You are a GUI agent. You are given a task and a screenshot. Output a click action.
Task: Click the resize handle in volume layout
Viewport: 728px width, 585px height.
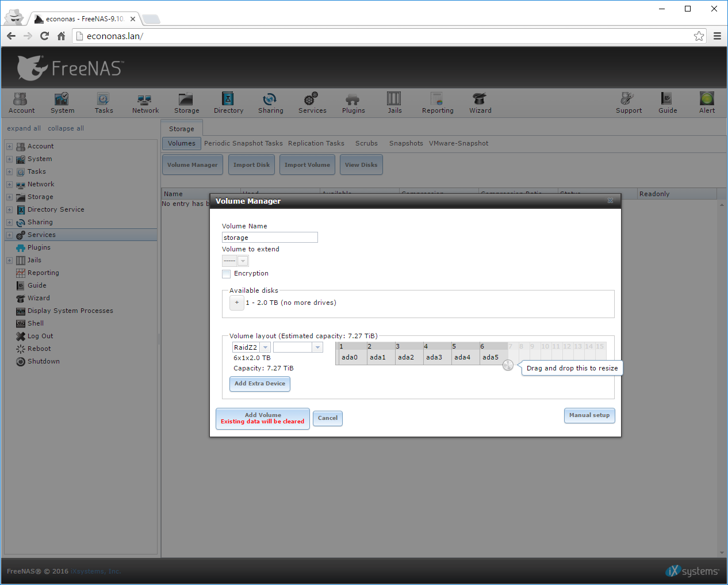tap(508, 365)
